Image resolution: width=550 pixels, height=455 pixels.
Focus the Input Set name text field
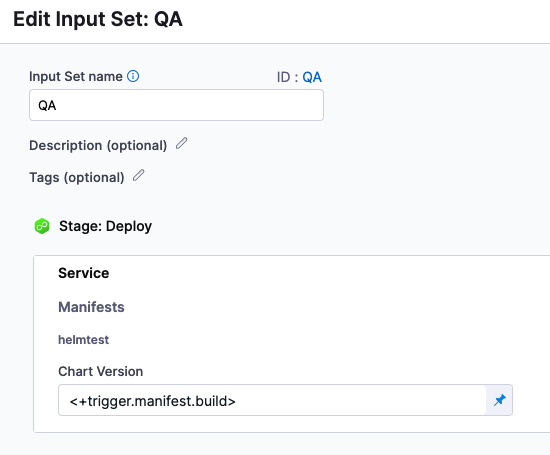tap(176, 105)
